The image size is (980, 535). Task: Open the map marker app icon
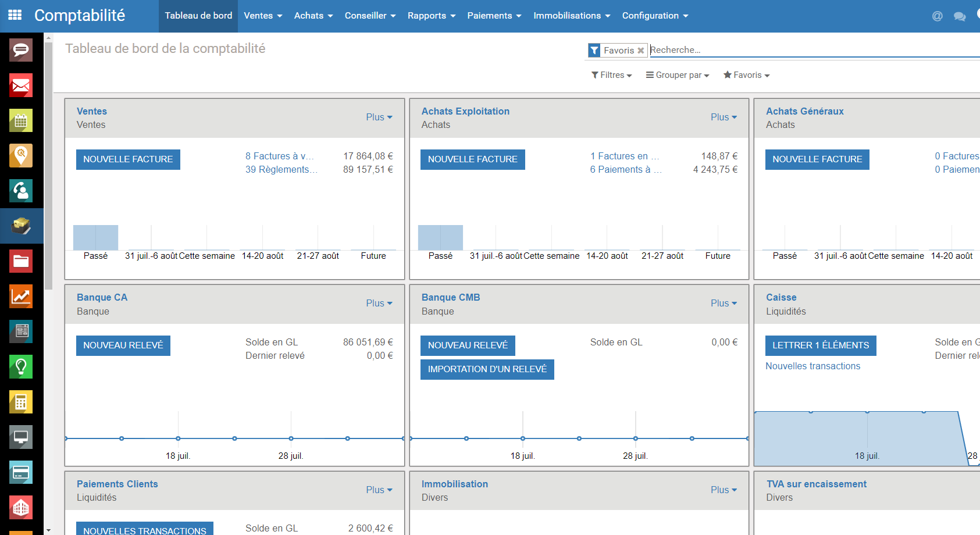coord(21,156)
